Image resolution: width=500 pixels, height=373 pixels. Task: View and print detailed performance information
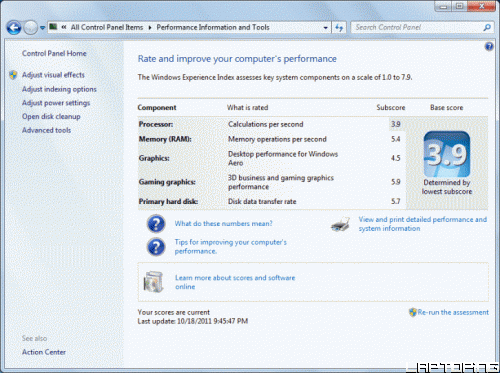pos(423,224)
